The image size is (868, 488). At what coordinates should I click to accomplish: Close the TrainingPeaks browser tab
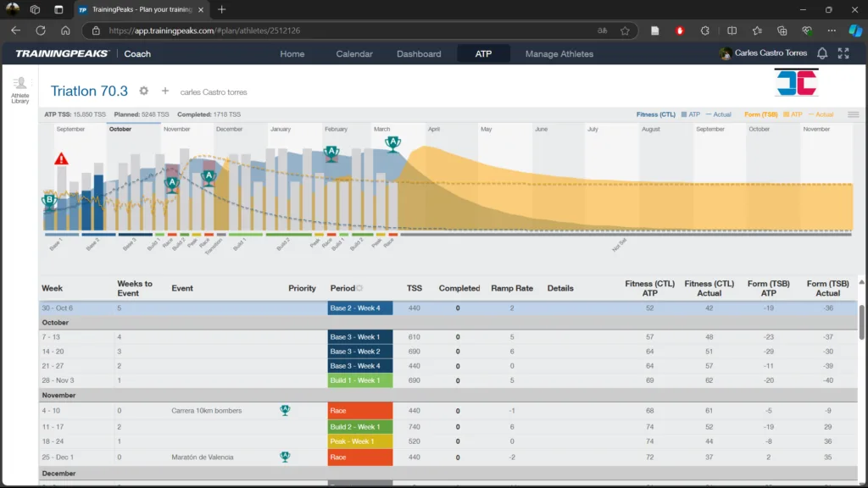pyautogui.click(x=201, y=9)
